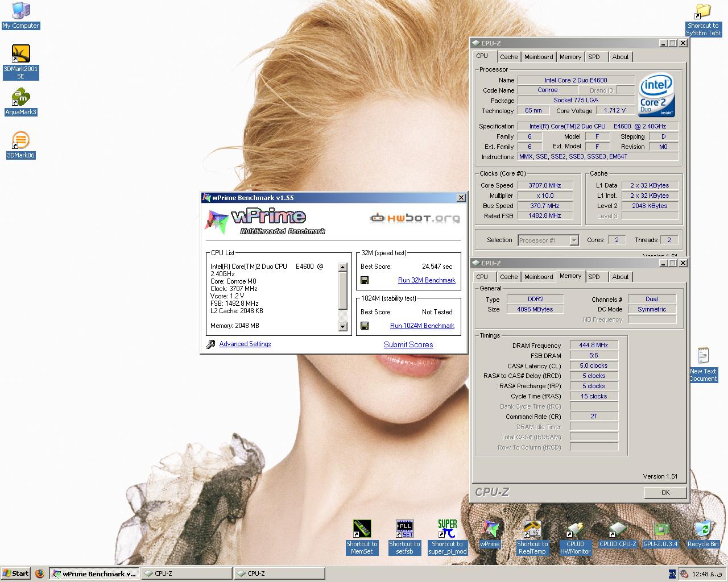This screenshot has width=728, height=582.
Task: Click wPrime Benchmark taskbar button
Action: [94, 573]
